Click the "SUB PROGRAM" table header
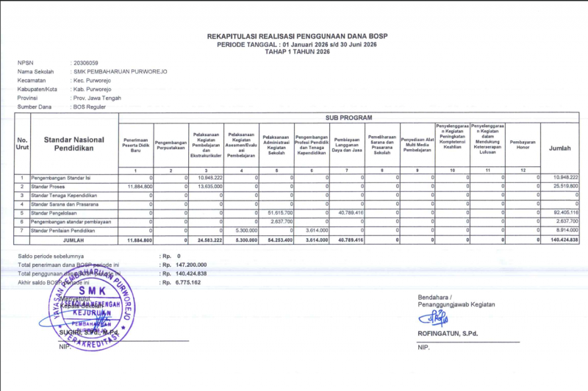This screenshot has width=588, height=391. (348, 118)
